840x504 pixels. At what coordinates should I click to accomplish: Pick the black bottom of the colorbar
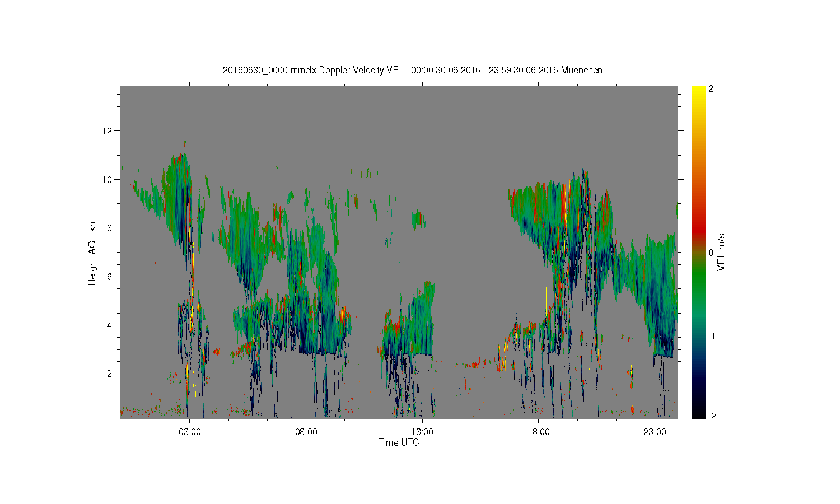tap(698, 413)
